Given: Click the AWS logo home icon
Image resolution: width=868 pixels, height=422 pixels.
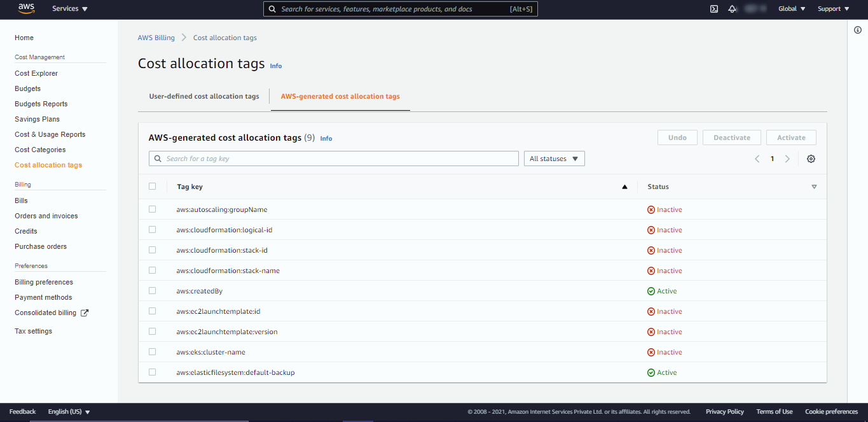Looking at the screenshot, I should pos(26,8).
